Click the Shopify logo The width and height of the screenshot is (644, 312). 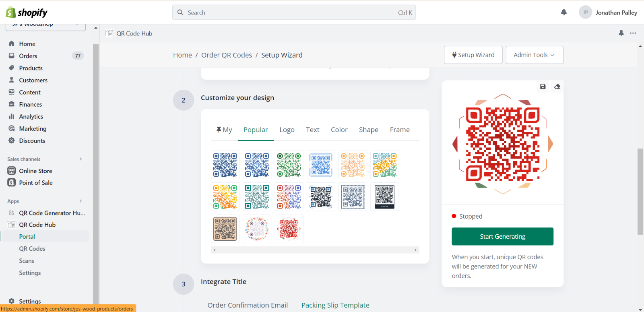click(27, 12)
